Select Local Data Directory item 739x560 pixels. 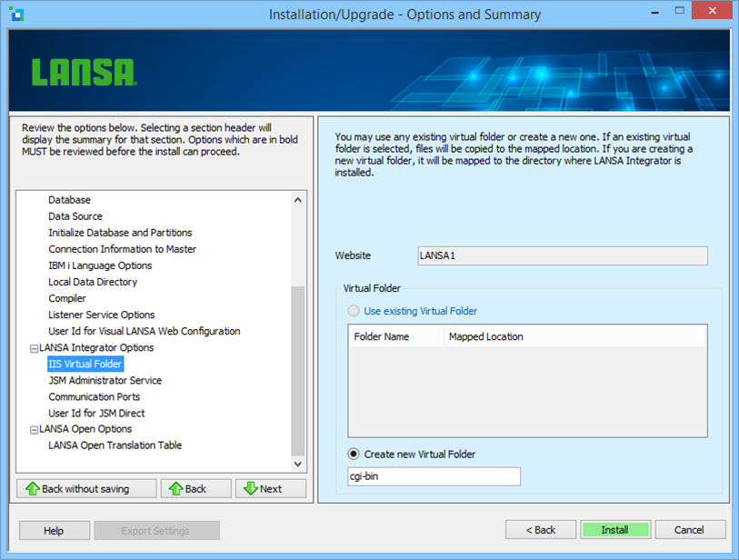coord(93,282)
